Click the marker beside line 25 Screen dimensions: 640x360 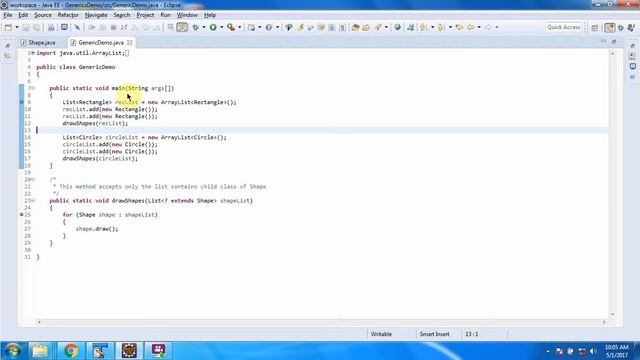22,215
